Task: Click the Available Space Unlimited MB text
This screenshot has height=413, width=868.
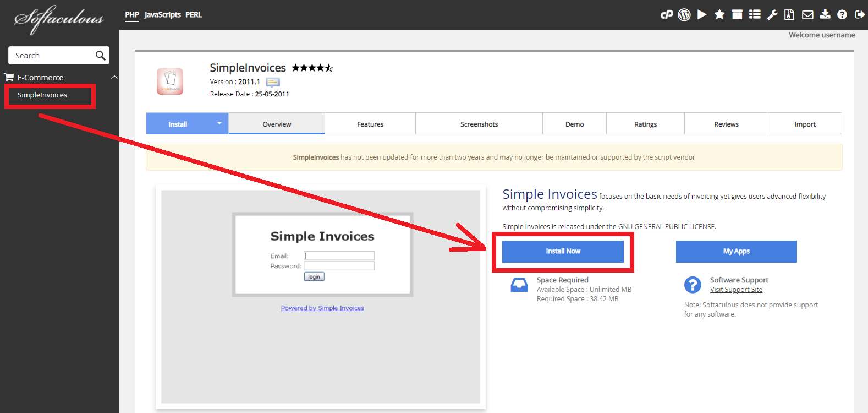Action: 584,290
